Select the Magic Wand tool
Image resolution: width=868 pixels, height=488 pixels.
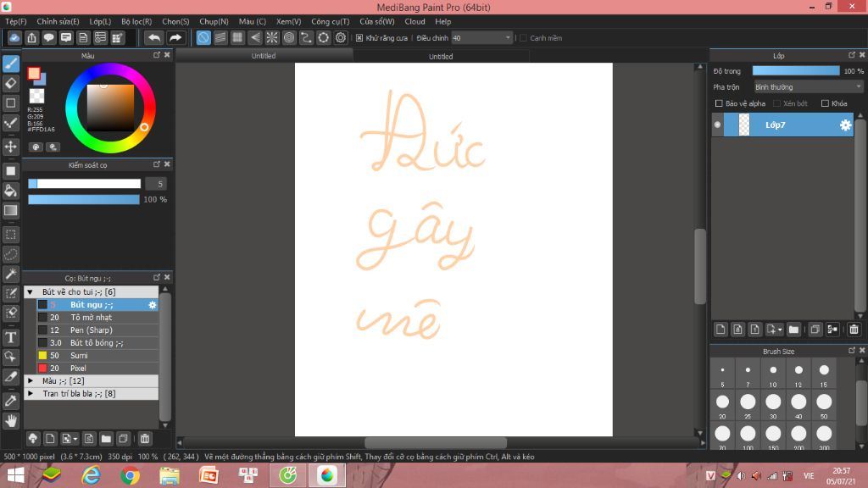tap(10, 274)
